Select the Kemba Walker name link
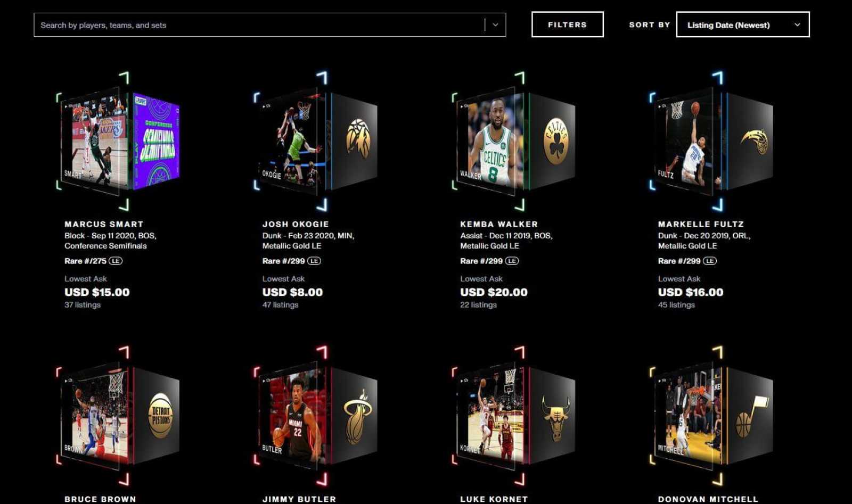This screenshot has width=852, height=504. point(499,224)
